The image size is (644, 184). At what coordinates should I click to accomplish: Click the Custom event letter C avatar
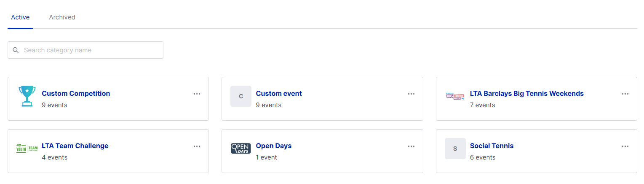click(241, 96)
